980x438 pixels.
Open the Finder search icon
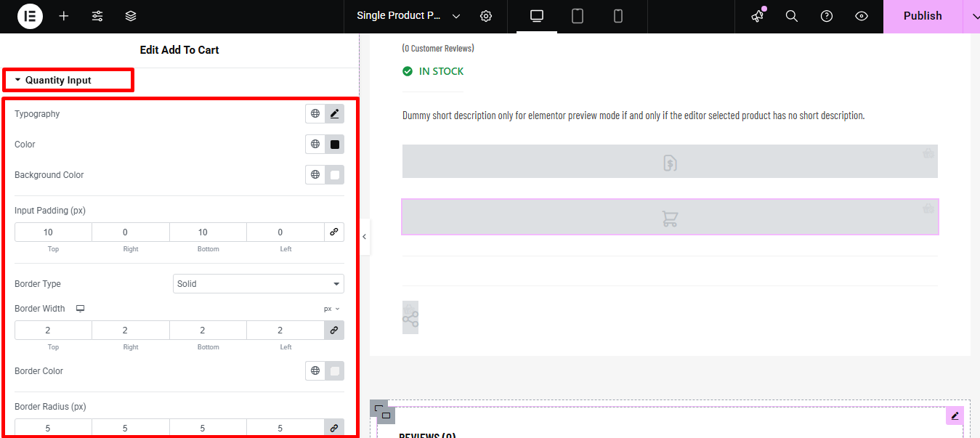[791, 16]
